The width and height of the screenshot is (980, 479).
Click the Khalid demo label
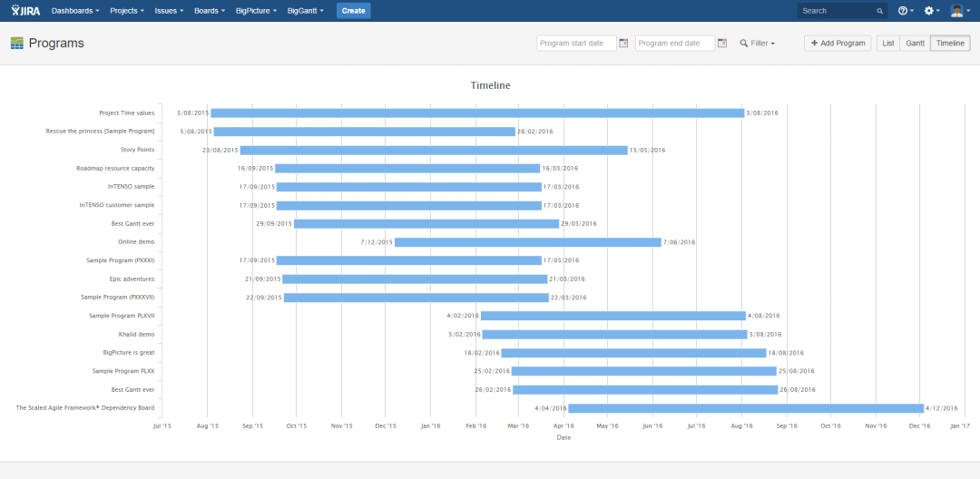click(136, 335)
